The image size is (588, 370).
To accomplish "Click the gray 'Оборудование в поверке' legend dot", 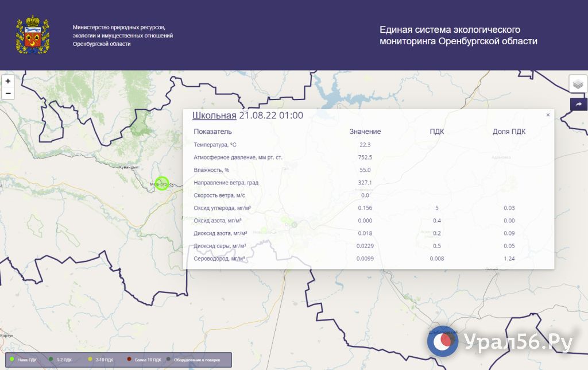I will point(168,359).
